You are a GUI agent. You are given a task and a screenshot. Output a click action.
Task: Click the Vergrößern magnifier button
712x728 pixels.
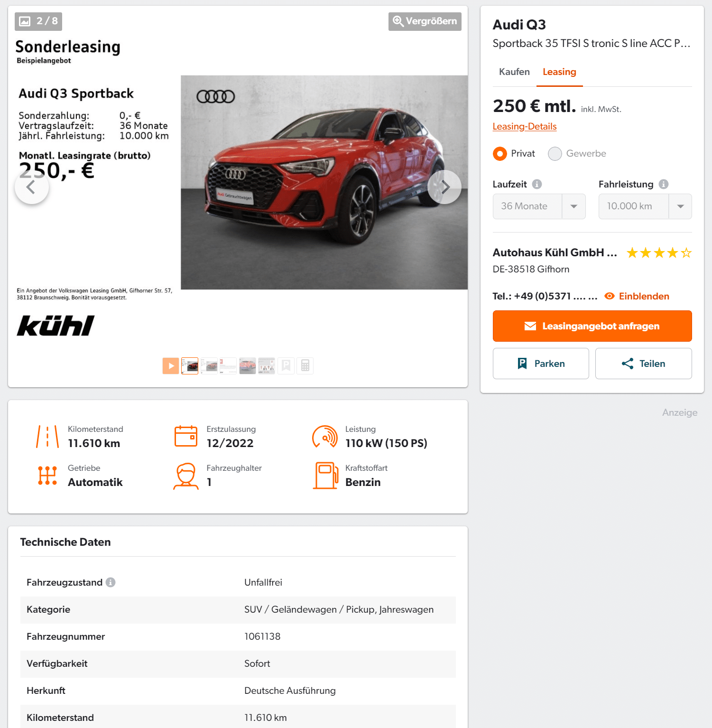(425, 21)
